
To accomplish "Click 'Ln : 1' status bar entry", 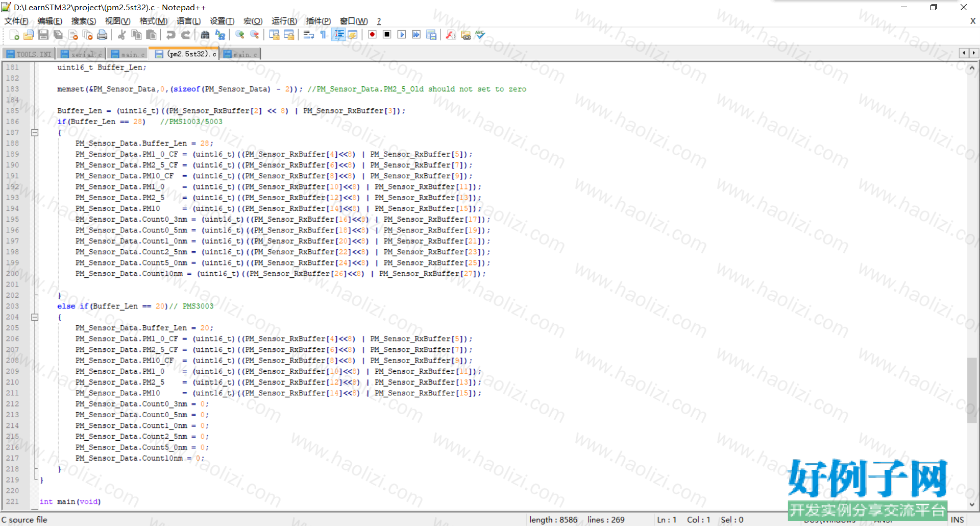I will point(667,519).
